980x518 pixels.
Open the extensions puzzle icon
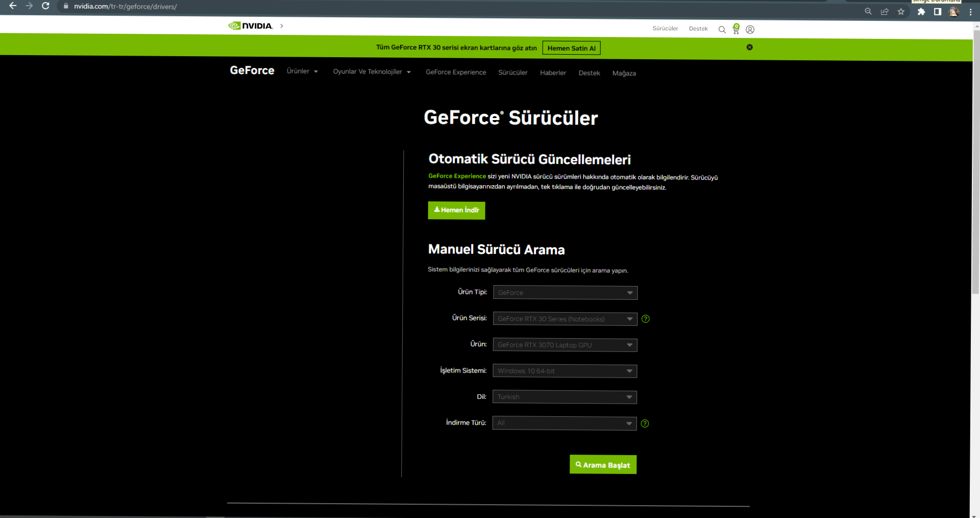[921, 12]
